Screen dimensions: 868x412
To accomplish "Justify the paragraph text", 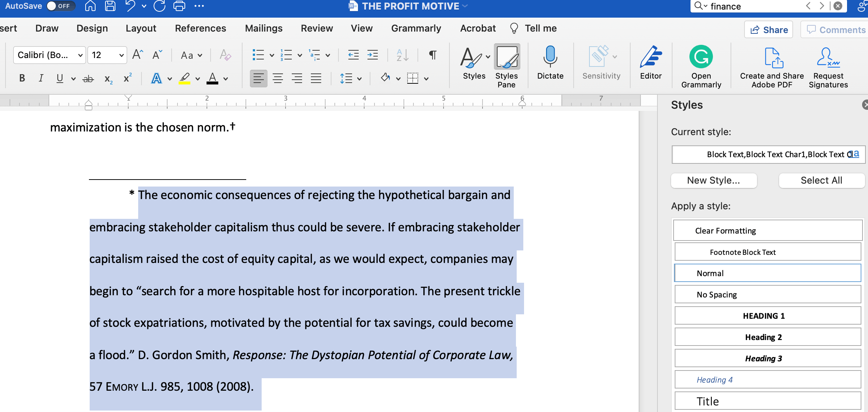I will [x=316, y=78].
